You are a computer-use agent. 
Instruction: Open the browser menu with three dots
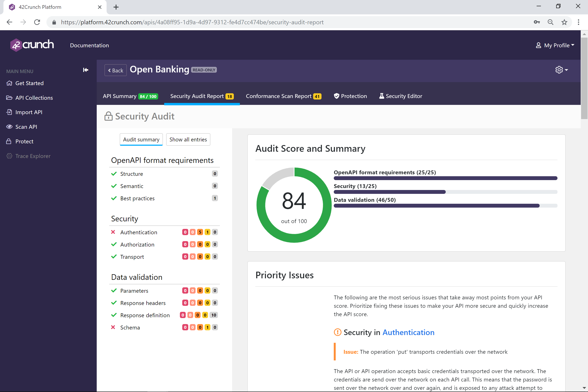point(579,22)
